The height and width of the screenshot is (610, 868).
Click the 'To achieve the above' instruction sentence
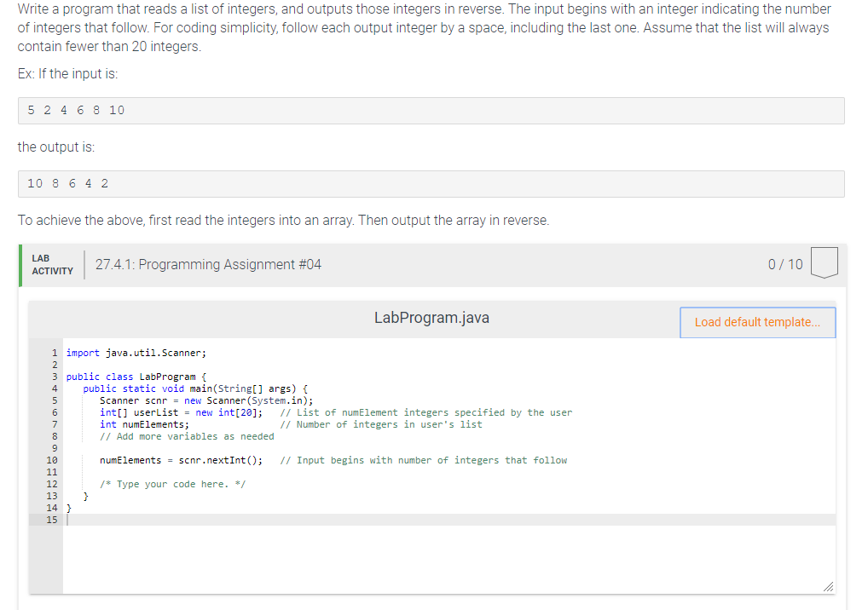click(283, 221)
